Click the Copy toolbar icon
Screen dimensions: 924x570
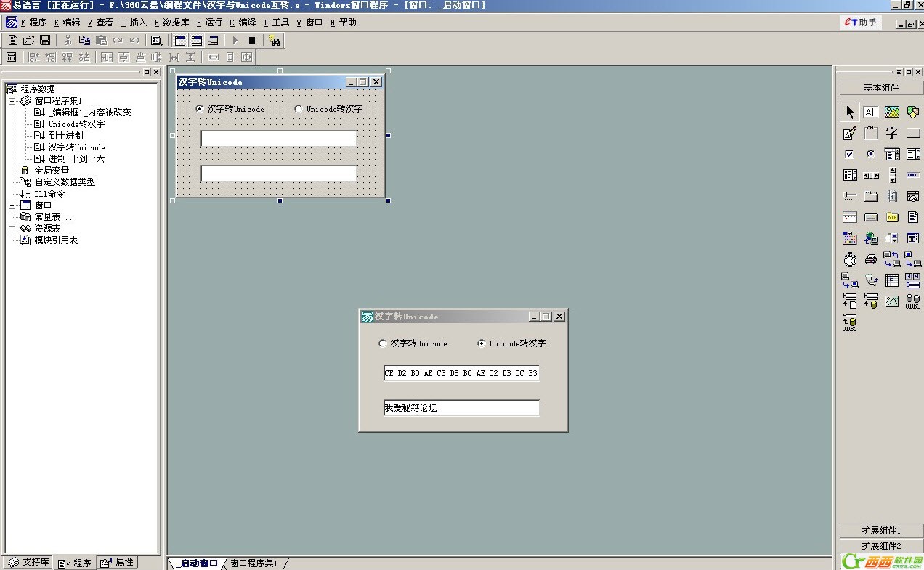point(84,41)
